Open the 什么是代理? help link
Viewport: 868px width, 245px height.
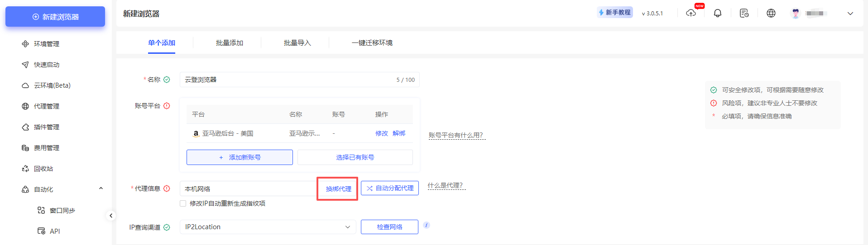[x=446, y=185]
